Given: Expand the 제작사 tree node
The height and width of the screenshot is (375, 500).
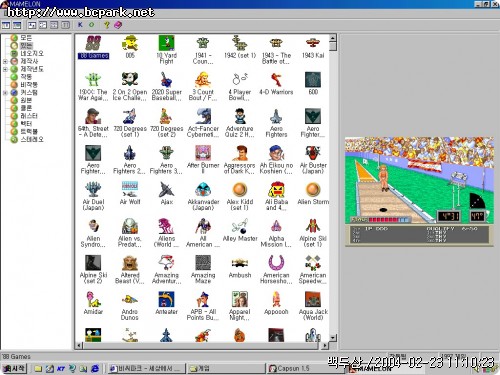Looking at the screenshot, I should [x=5, y=61].
